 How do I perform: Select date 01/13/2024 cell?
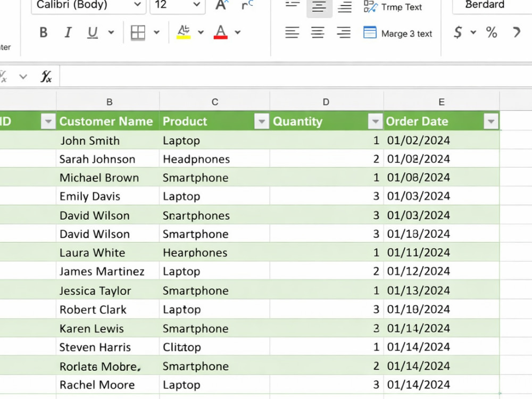[x=442, y=290]
